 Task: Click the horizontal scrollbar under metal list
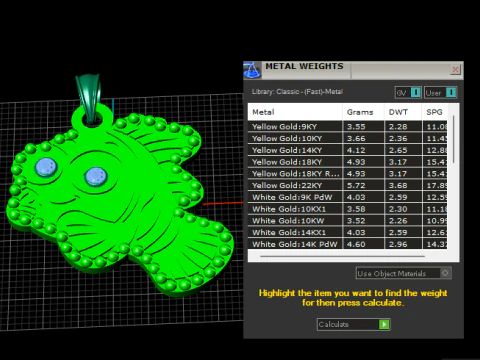pyautogui.click(x=342, y=256)
